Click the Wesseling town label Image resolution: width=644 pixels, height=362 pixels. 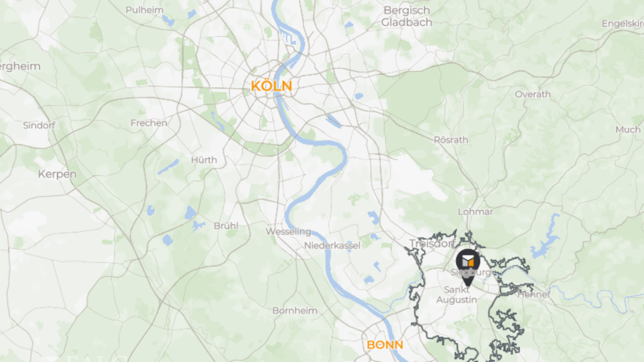[x=288, y=232]
